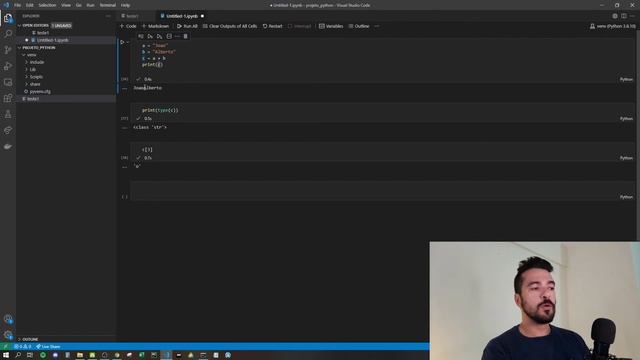Add a new Markdown cell
This screenshot has width=640, height=360.
[155, 26]
